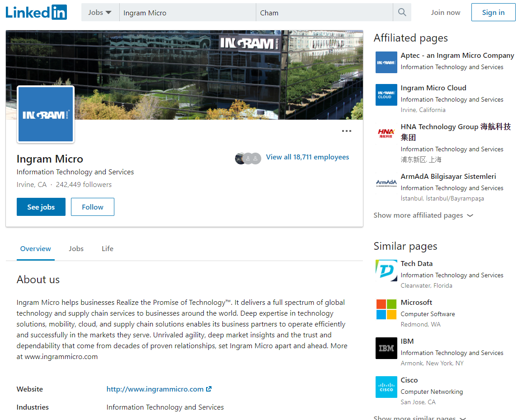Click the Industries field label
The image size is (527, 420).
33,407
